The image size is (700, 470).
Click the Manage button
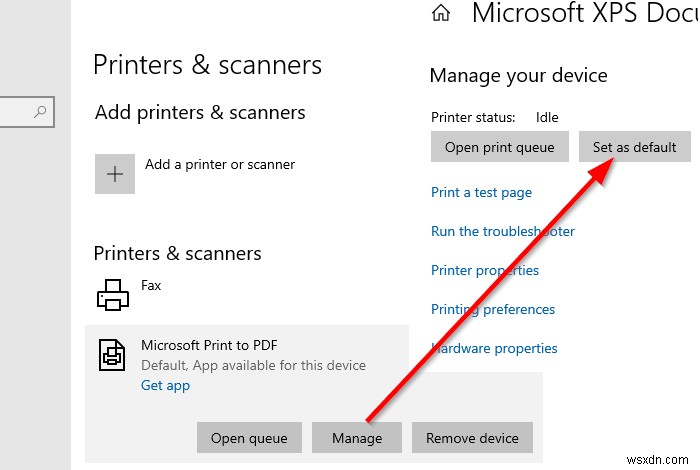pos(357,438)
